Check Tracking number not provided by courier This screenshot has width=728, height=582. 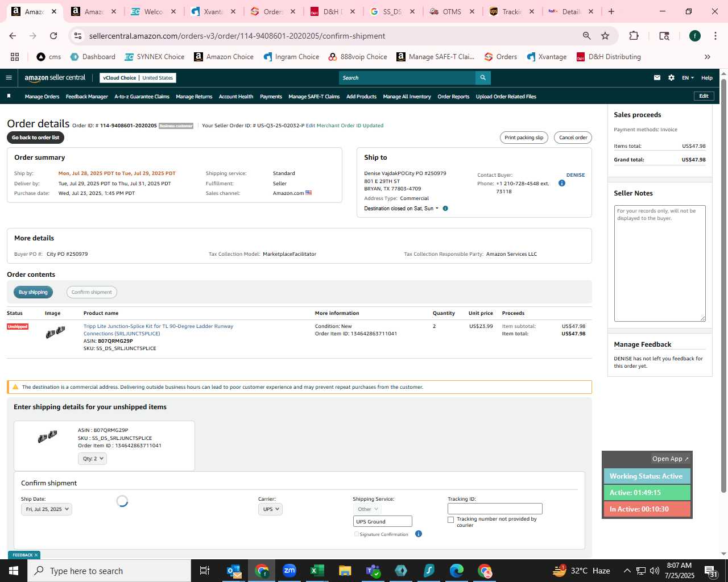tap(451, 519)
